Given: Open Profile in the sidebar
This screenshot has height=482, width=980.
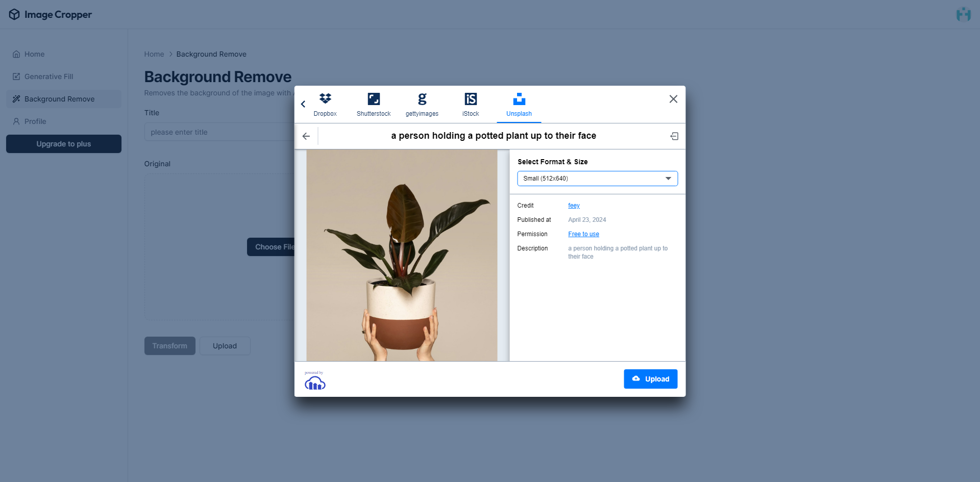Looking at the screenshot, I should (64, 121).
